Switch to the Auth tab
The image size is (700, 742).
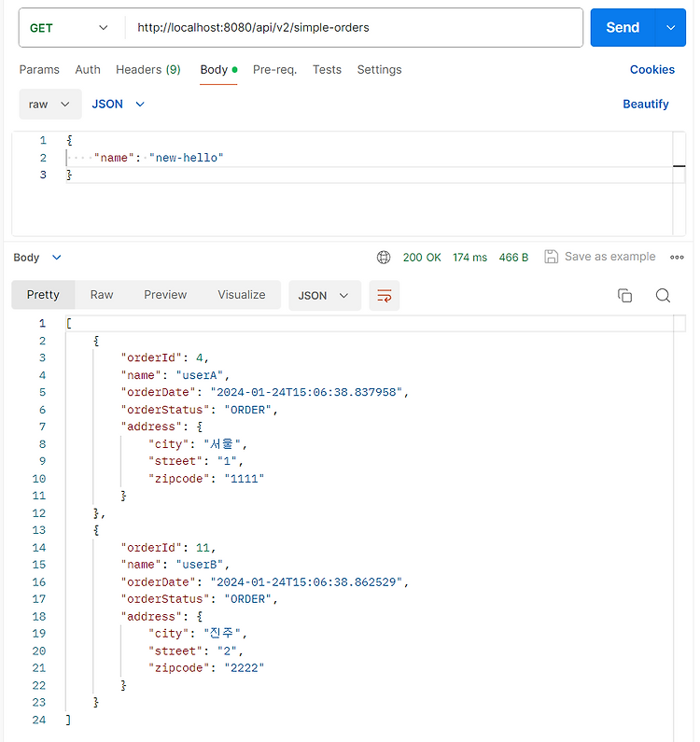click(88, 70)
